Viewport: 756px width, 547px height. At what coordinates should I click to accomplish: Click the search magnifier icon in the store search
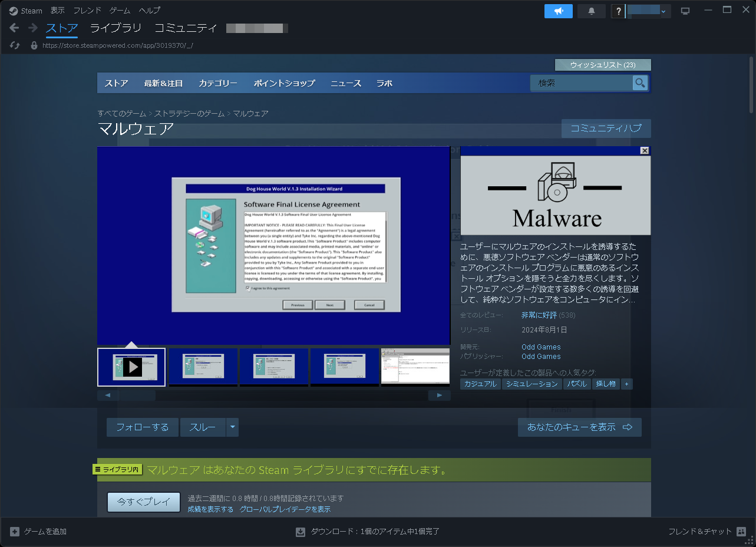pos(640,83)
